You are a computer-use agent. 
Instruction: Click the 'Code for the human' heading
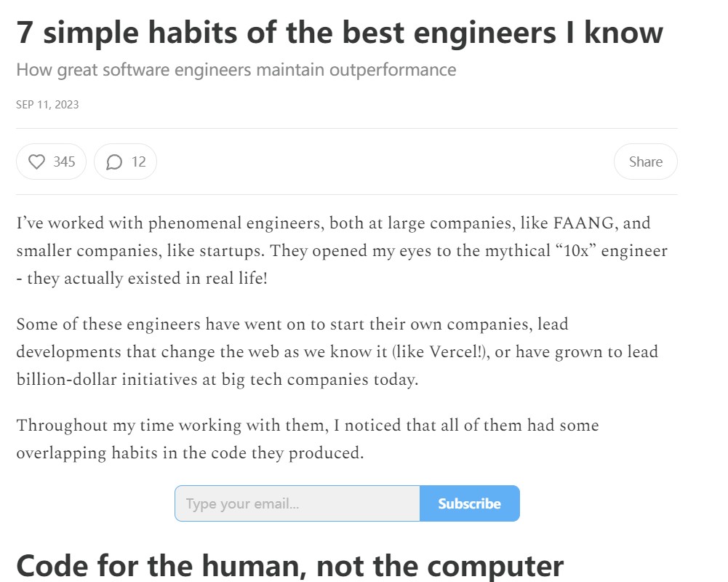click(289, 566)
